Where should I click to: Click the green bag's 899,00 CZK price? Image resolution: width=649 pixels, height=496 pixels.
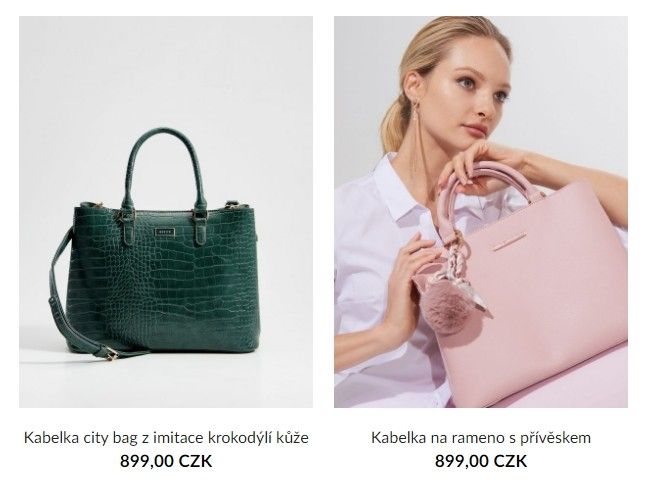coord(166,461)
